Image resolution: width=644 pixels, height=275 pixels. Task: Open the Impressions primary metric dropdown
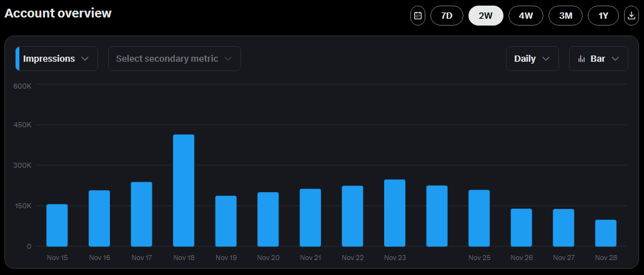[57, 59]
